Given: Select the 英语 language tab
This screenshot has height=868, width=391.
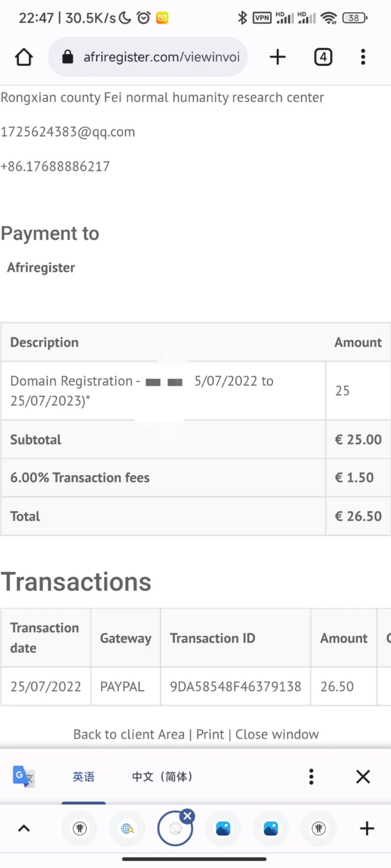Looking at the screenshot, I should pyautogui.click(x=84, y=776).
